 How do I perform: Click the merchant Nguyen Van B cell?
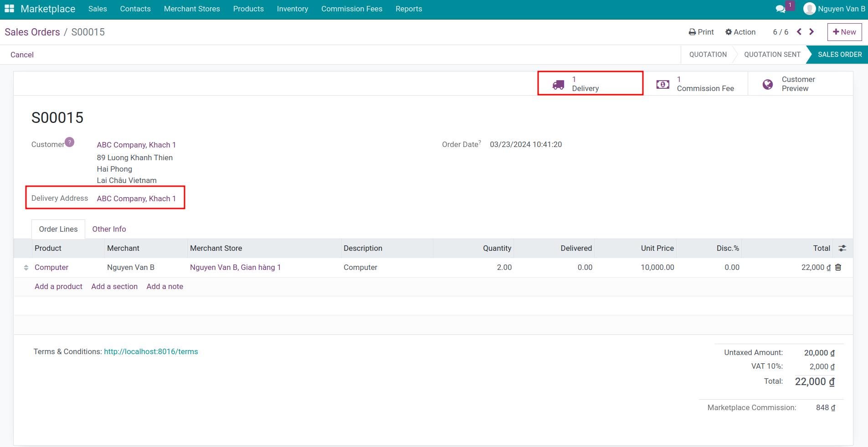point(146,267)
